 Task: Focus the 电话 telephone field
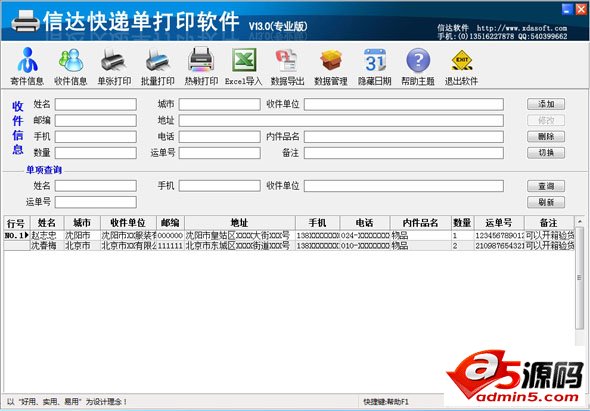(219, 137)
